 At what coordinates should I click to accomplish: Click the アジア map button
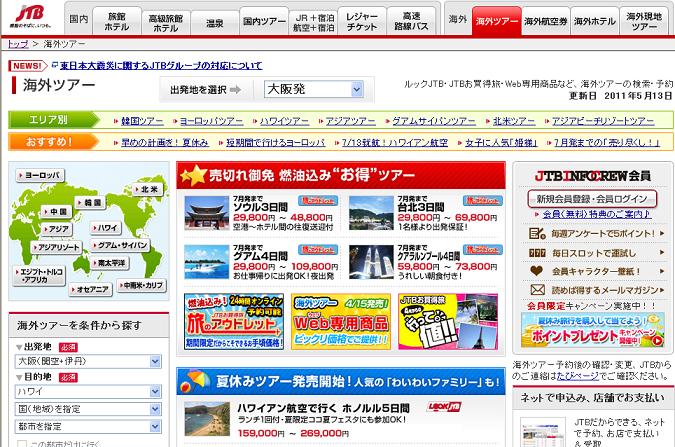click(56, 229)
